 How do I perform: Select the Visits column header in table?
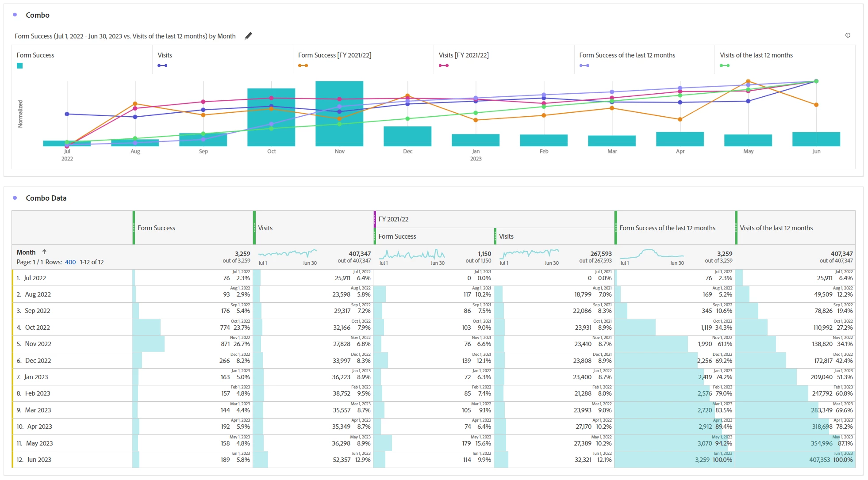click(x=265, y=228)
